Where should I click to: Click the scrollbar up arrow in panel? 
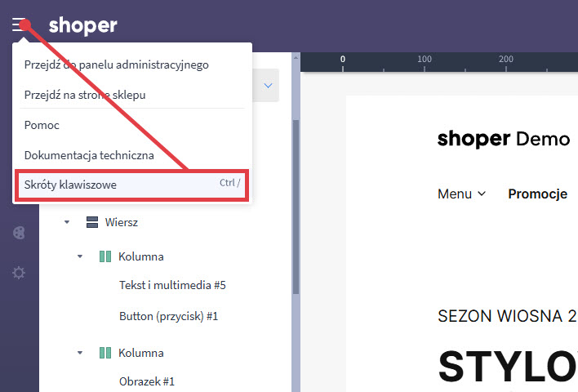(x=296, y=57)
